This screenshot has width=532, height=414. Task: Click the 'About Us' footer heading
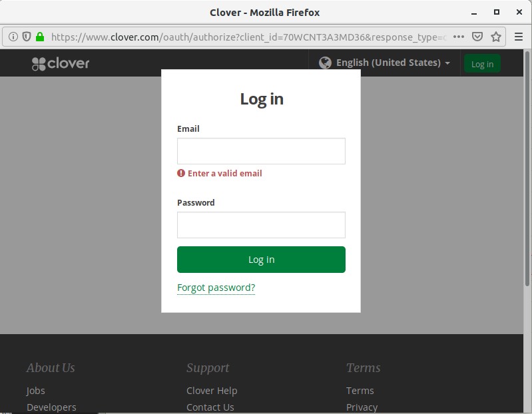coord(51,368)
